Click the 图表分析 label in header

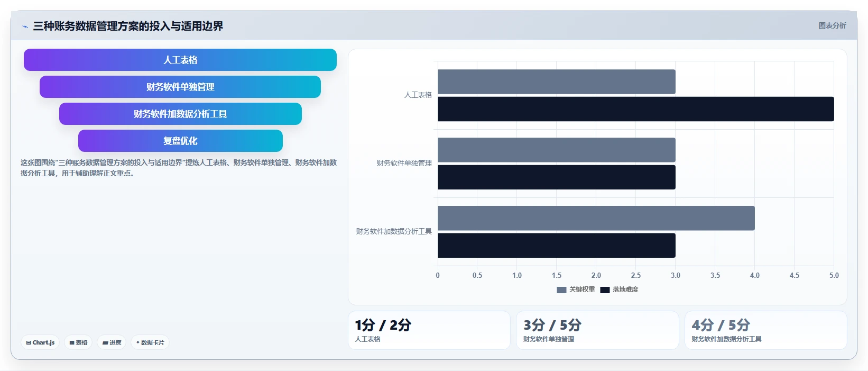click(832, 25)
